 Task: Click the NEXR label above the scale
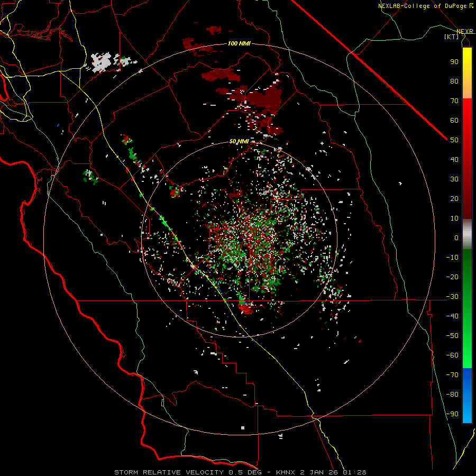pos(465,32)
